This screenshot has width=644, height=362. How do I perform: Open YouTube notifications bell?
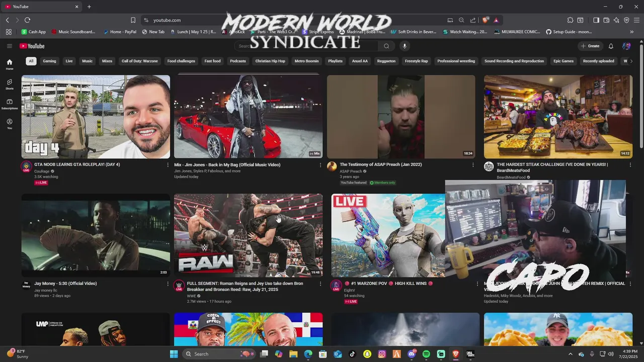[x=611, y=46]
